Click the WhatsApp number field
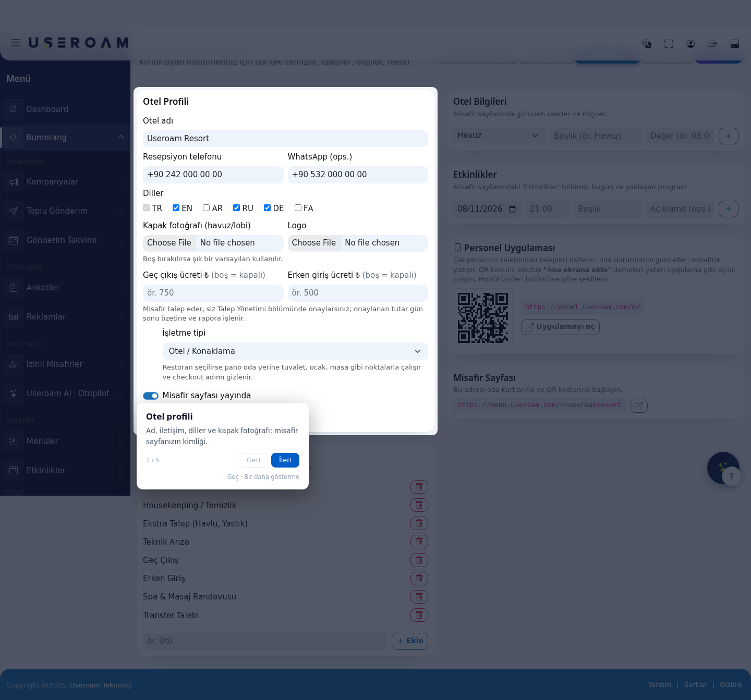Image resolution: width=751 pixels, height=700 pixels. click(x=358, y=175)
